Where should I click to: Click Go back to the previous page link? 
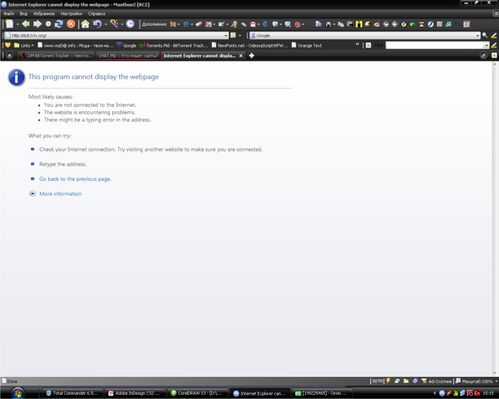click(x=75, y=179)
